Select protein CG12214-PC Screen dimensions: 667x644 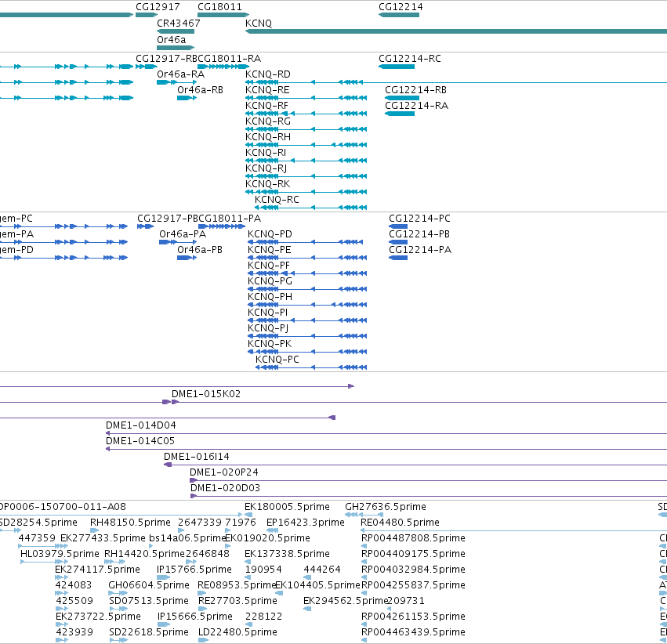coord(419,218)
